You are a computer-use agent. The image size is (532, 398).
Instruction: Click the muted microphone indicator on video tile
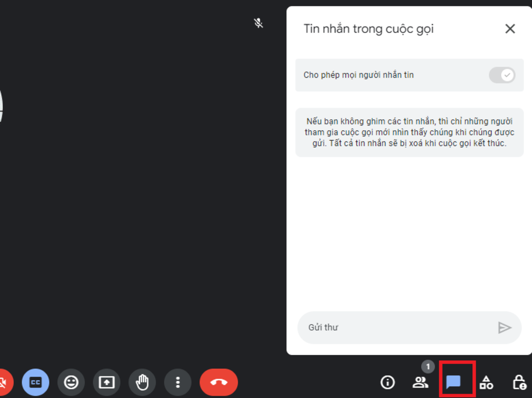258,23
